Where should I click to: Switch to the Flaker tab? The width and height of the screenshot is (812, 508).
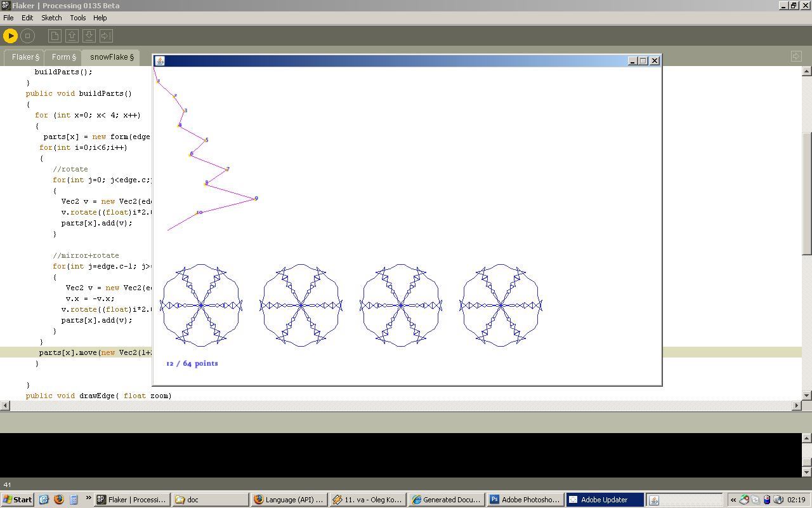pos(25,57)
